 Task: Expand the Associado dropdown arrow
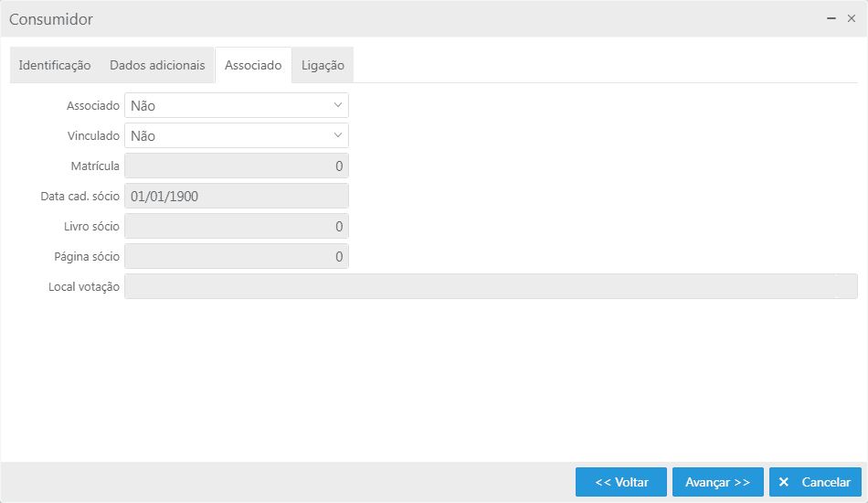click(x=338, y=105)
